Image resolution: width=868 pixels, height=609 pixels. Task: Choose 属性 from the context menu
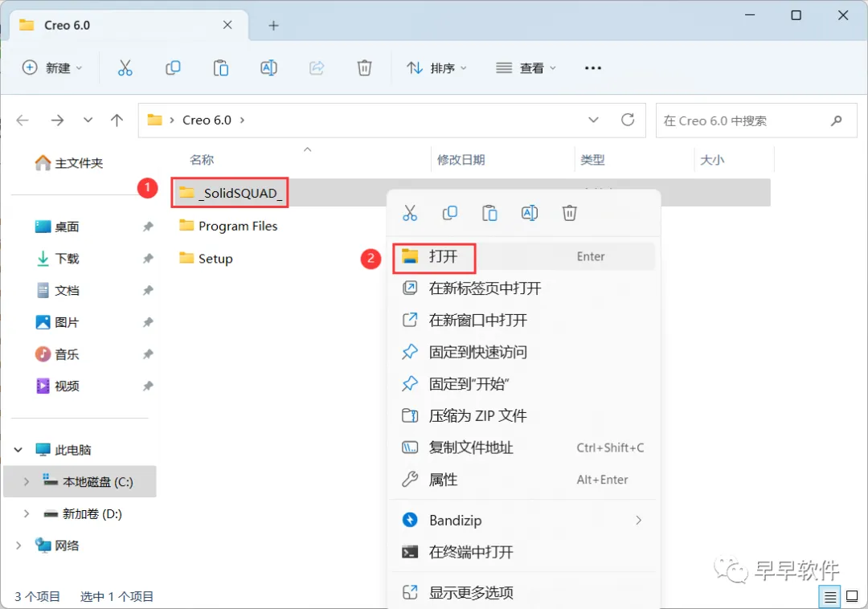click(x=524, y=480)
